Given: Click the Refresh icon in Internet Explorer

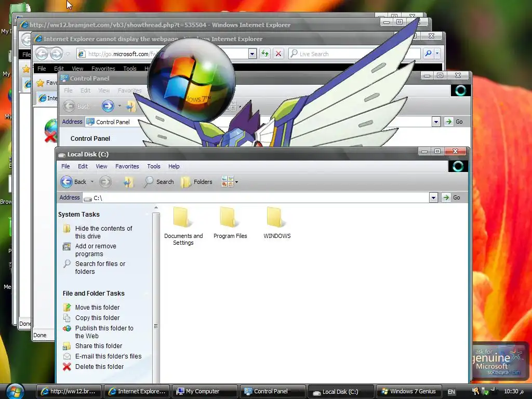Looking at the screenshot, I should (x=265, y=54).
